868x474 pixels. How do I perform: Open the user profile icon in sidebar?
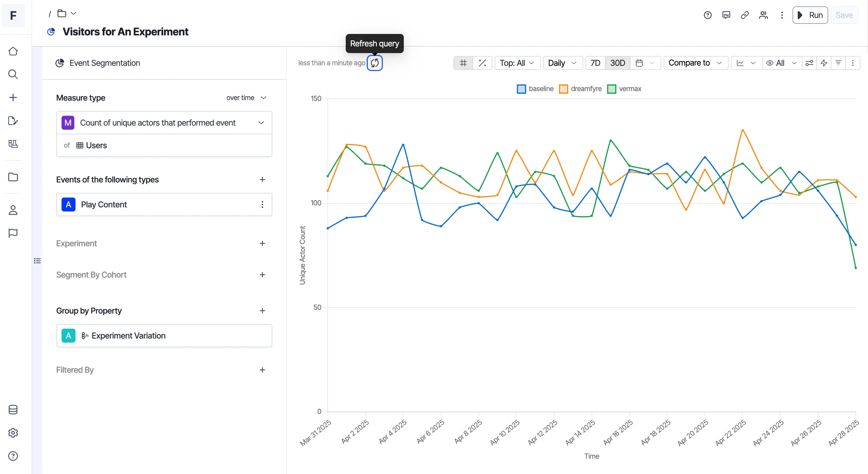click(x=13, y=210)
